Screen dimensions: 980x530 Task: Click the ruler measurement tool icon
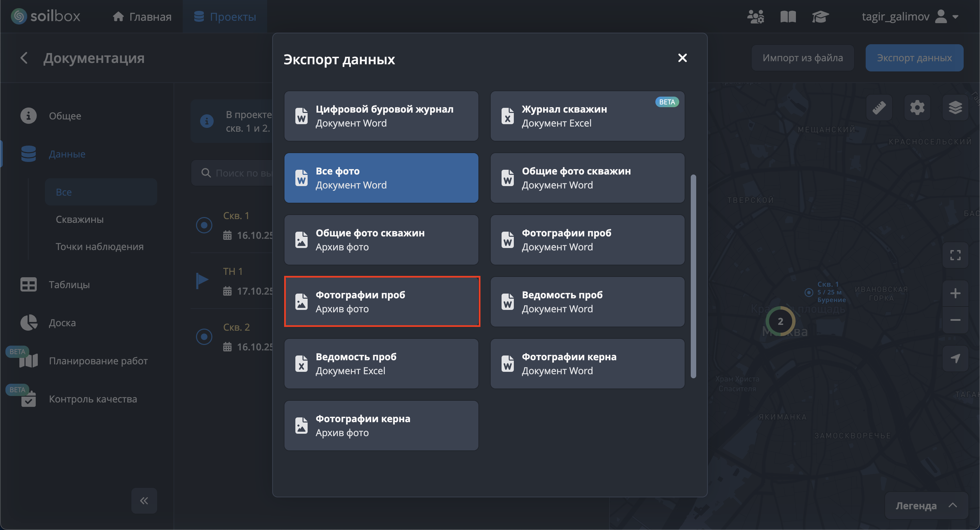[x=879, y=108]
